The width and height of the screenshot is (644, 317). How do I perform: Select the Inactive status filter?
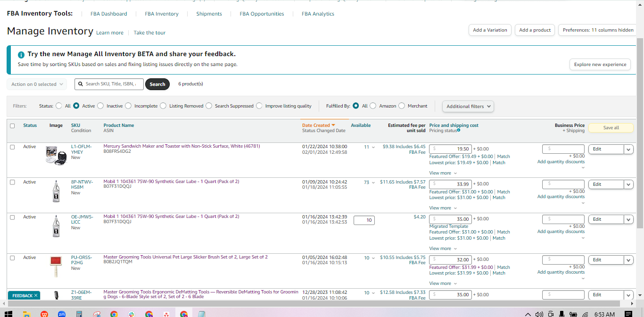point(100,106)
